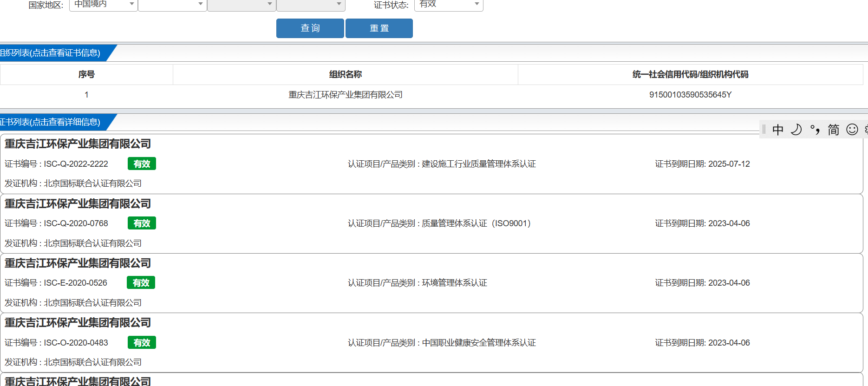Open the second region dropdown

pyautogui.click(x=172, y=5)
